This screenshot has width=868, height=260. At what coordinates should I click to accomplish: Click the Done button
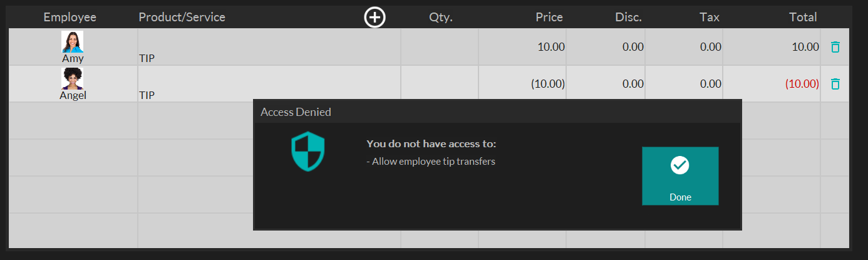point(680,176)
